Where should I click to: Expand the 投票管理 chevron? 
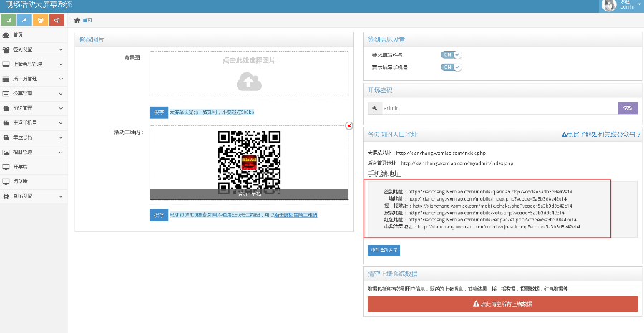coord(61,94)
